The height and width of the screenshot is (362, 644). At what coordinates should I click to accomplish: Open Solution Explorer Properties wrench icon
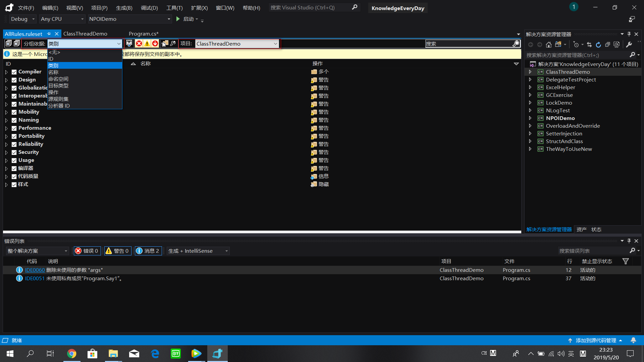pyautogui.click(x=629, y=44)
